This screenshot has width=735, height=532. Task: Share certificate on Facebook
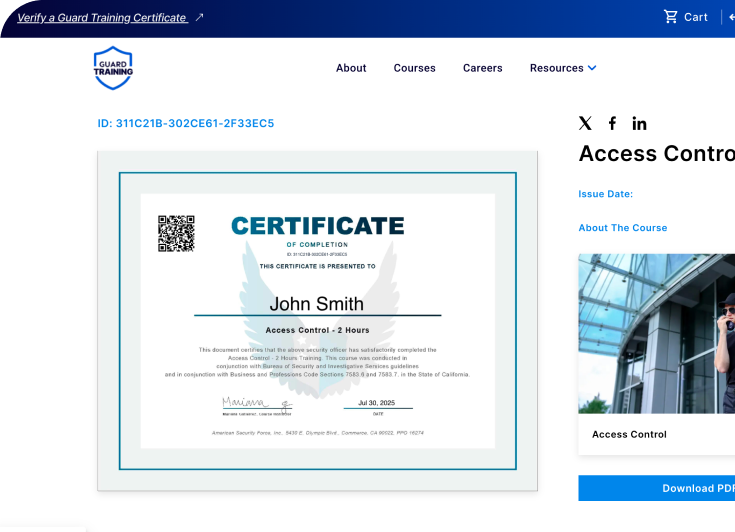[612, 123]
